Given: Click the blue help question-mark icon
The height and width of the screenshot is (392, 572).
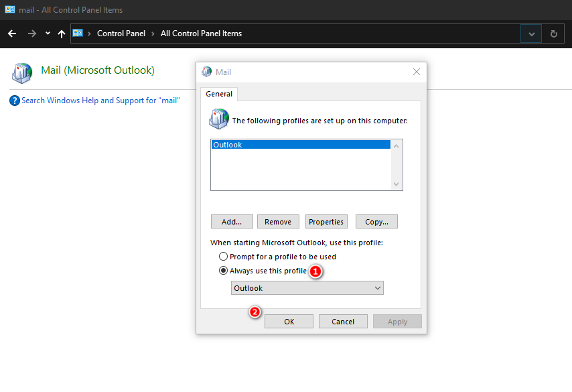Looking at the screenshot, I should 14,100.
